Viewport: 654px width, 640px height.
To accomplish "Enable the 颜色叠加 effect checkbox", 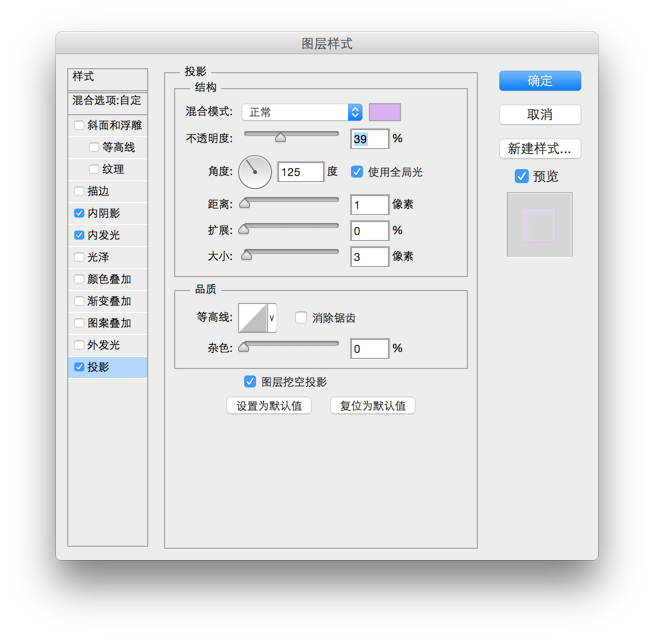I will (79, 279).
